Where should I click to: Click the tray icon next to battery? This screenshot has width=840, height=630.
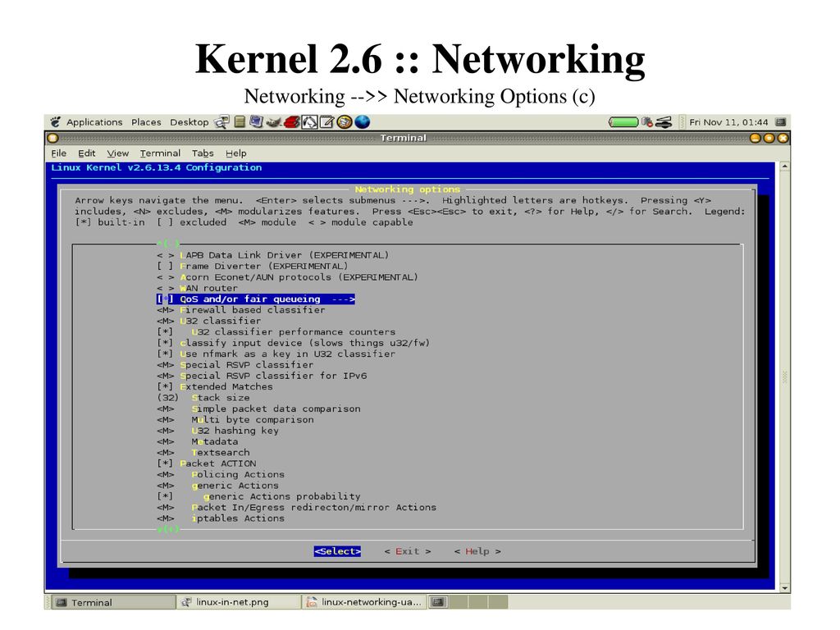point(647,122)
